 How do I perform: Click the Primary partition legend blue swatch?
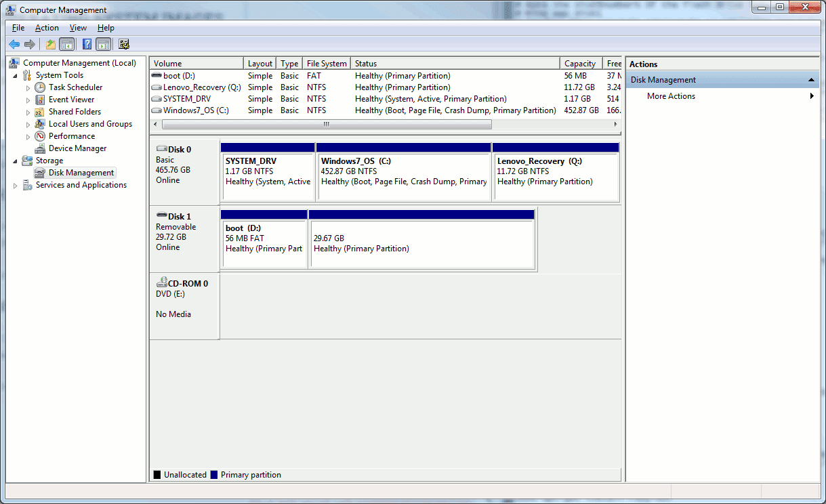[x=214, y=475]
